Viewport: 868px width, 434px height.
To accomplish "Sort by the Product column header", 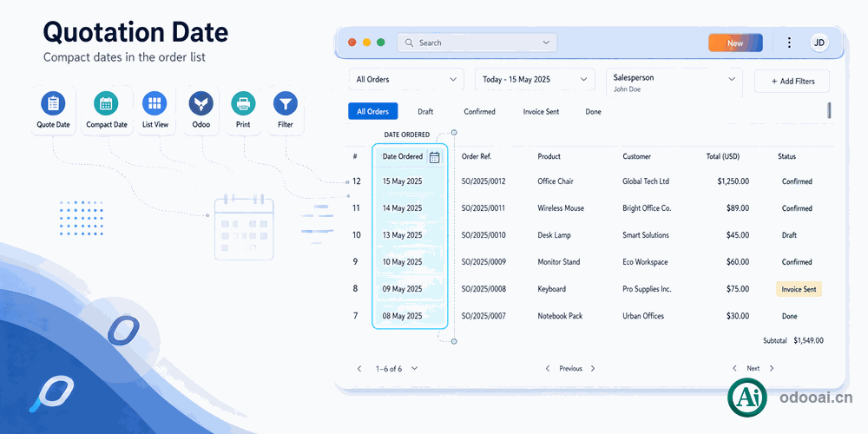I will (x=549, y=156).
